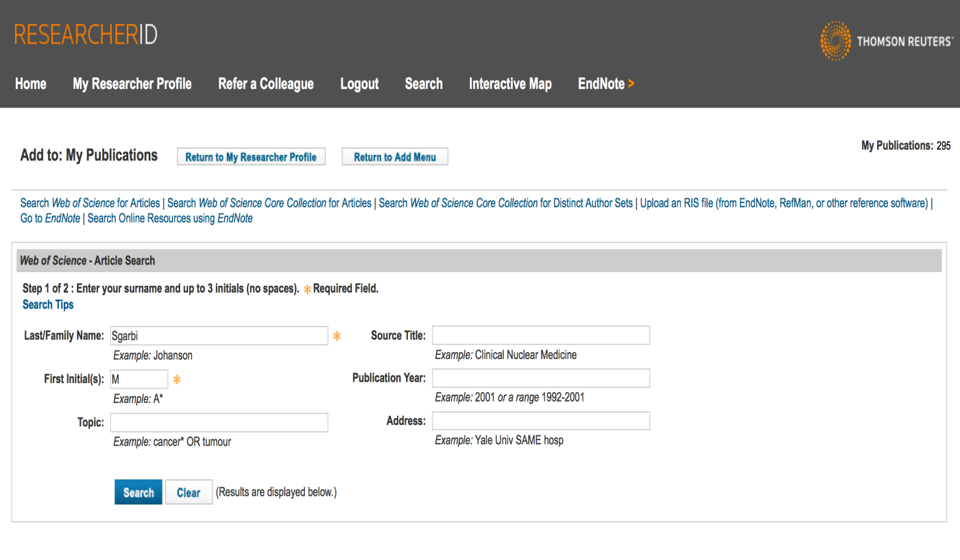Screen dimensions: 960x560
Task: Open the Search navigation item
Action: click(424, 84)
